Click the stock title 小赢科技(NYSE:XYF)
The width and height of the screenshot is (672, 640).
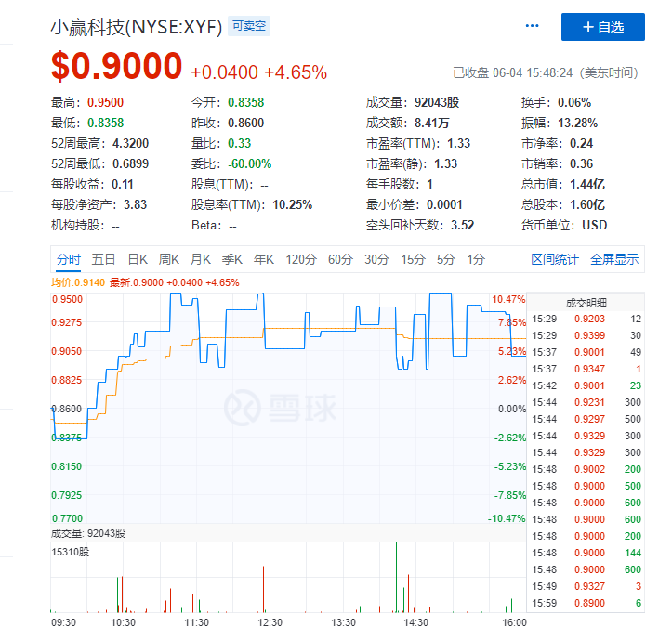coord(137,27)
